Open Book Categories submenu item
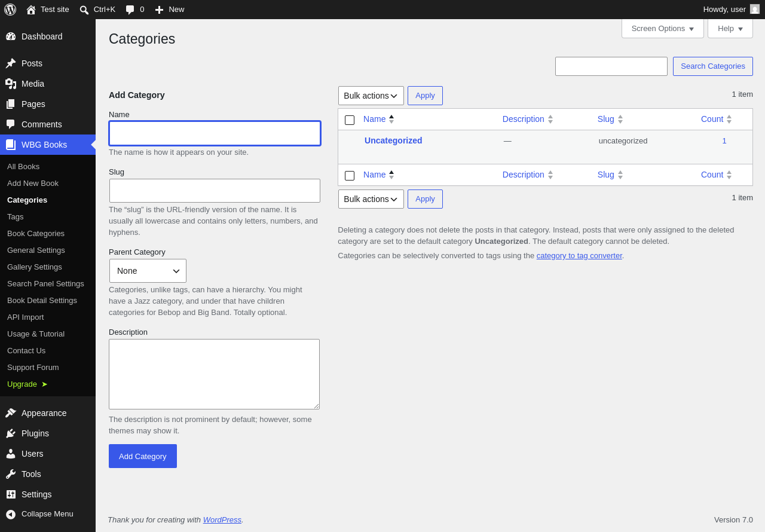The width and height of the screenshot is (765, 532). 36,234
